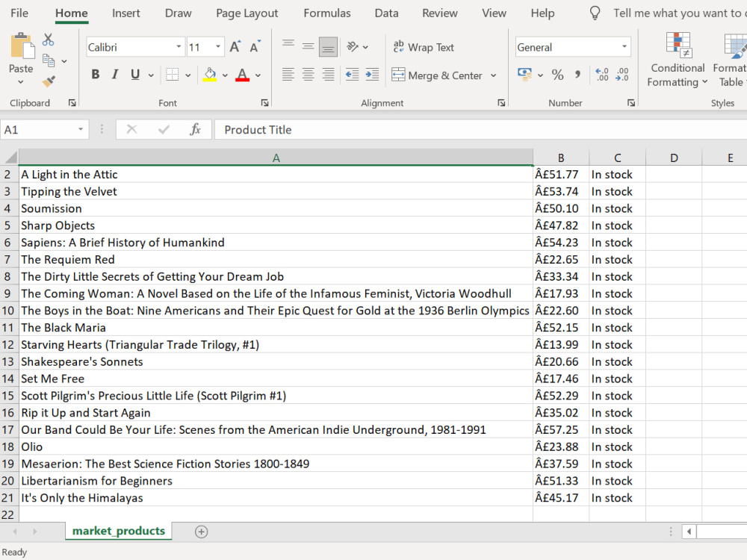Click the Cancel X in formula bar
The height and width of the screenshot is (560, 747).
click(132, 129)
